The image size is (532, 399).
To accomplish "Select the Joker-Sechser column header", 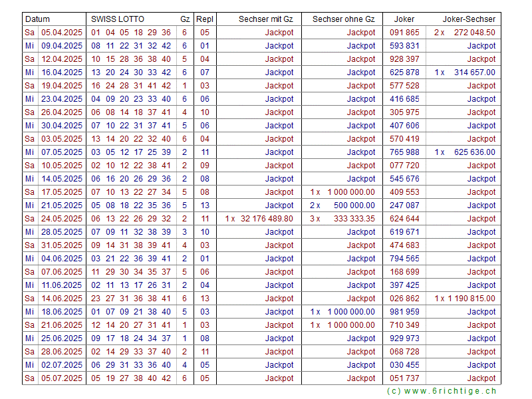I will (469, 19).
